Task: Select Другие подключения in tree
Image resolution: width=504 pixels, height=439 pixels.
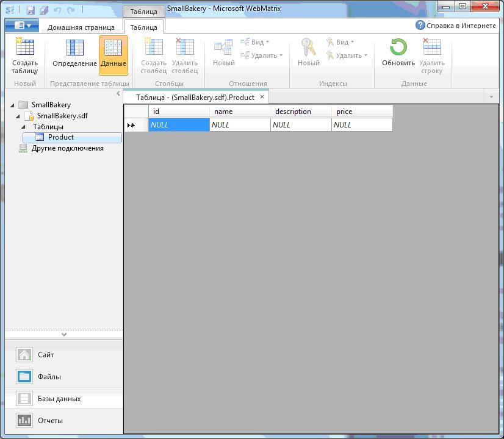Action: point(68,148)
